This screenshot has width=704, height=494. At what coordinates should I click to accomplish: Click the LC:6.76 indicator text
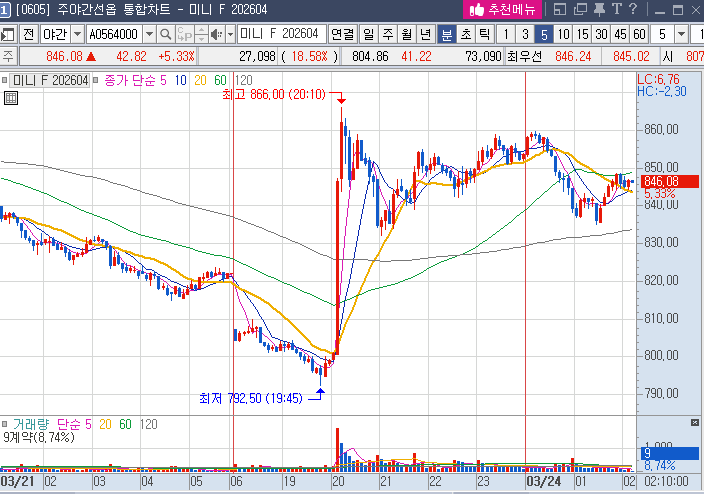(659, 79)
